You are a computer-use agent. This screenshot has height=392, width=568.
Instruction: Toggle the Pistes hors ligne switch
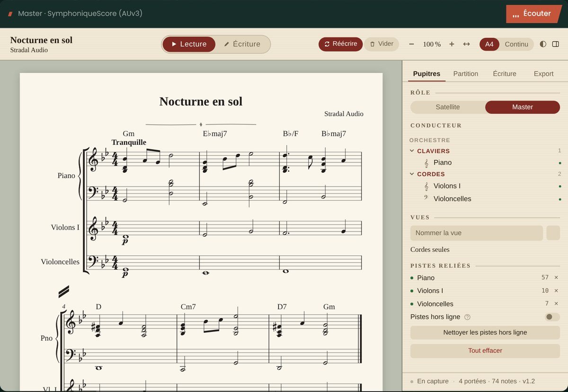(552, 317)
